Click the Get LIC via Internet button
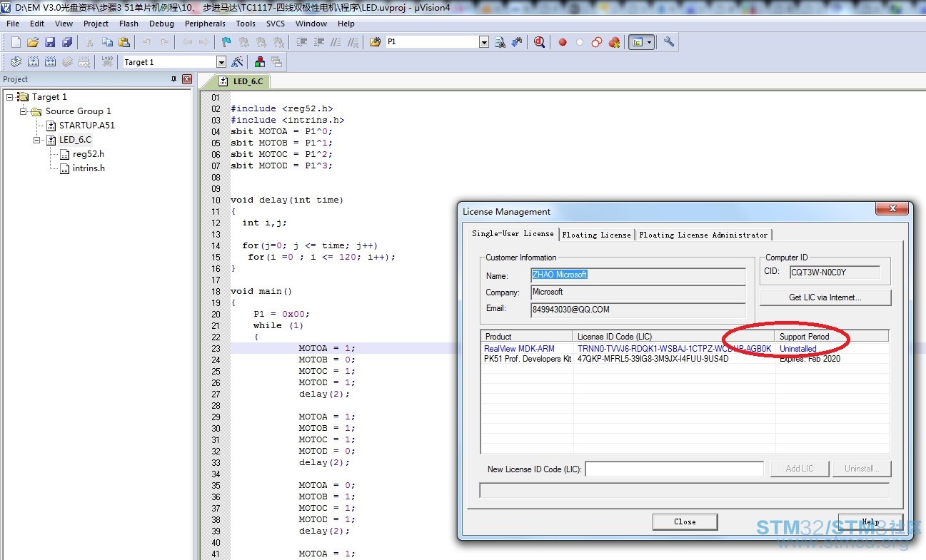926x560 pixels. [825, 297]
